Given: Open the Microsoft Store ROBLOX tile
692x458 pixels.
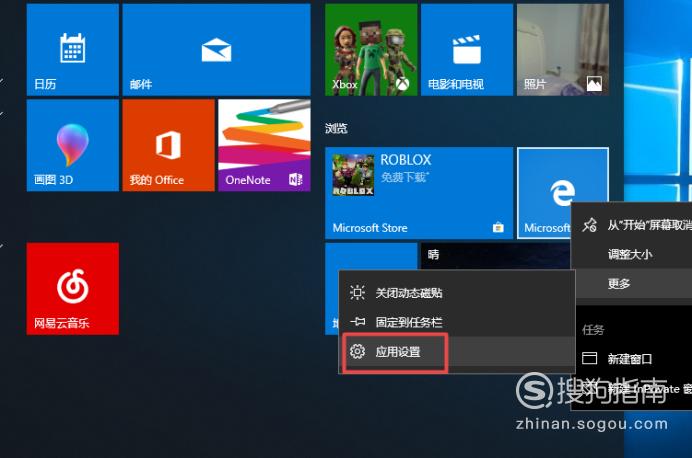Looking at the screenshot, I should [x=419, y=193].
